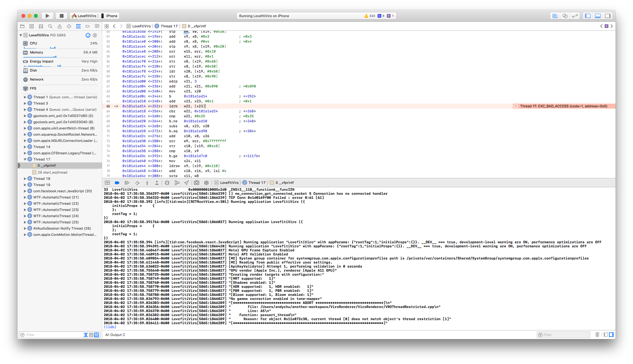Collapse the Thread 17 stack frames
This screenshot has height=364, width=633.
[x=25, y=159]
